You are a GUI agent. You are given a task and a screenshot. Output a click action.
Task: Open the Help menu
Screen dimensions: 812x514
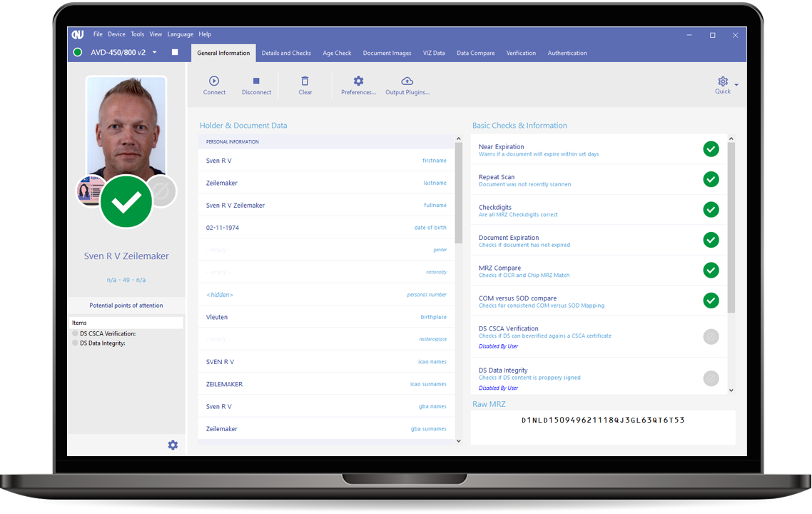coord(205,34)
